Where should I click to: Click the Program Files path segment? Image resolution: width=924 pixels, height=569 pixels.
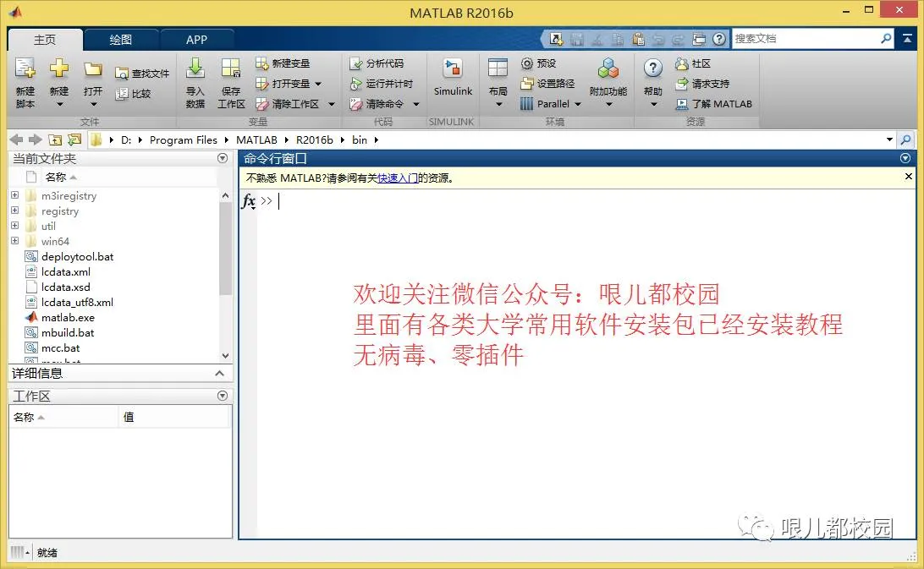pyautogui.click(x=184, y=140)
